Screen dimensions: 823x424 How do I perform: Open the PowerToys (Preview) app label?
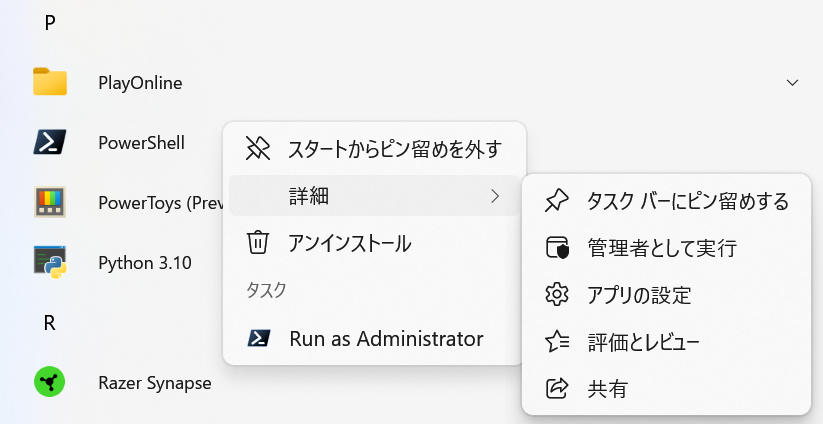(x=161, y=203)
